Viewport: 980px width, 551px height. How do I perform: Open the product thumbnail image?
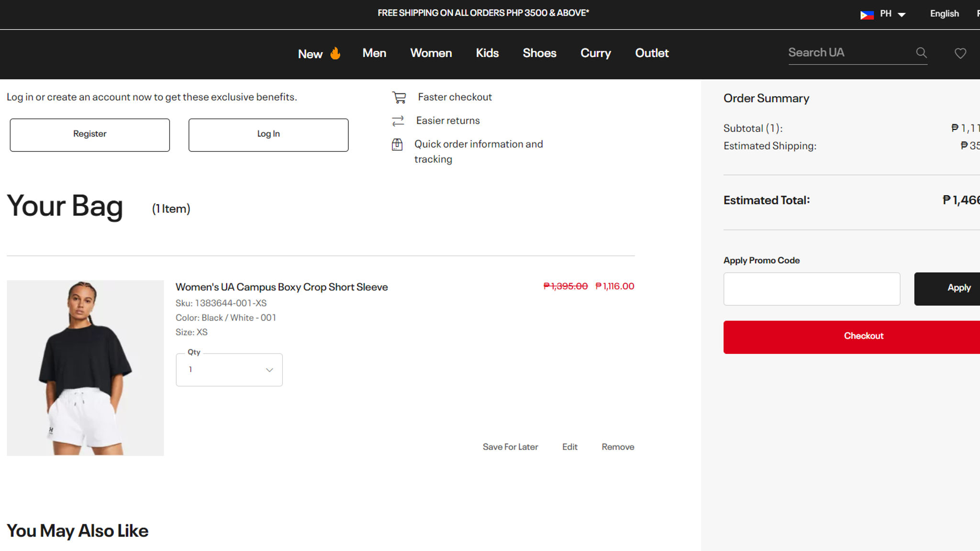tap(85, 368)
